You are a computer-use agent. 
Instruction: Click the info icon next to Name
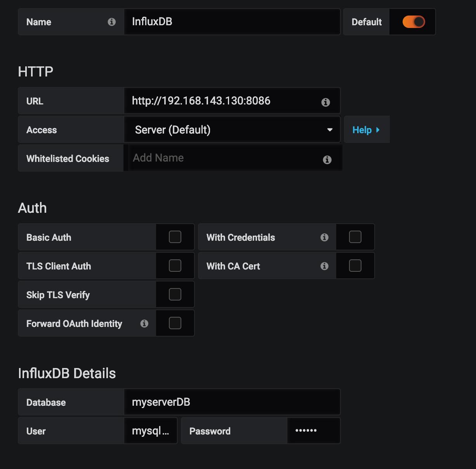112,22
